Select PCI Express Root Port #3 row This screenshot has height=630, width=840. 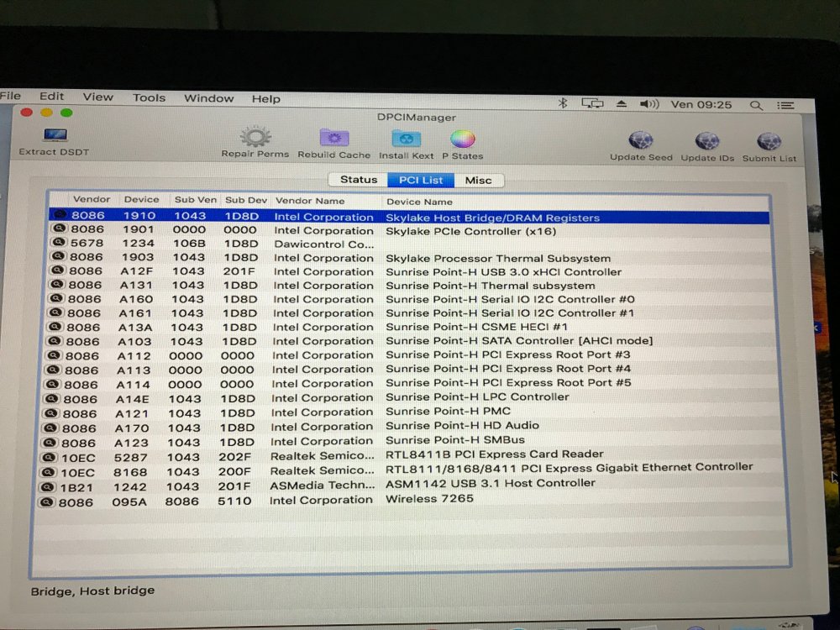pos(409,355)
